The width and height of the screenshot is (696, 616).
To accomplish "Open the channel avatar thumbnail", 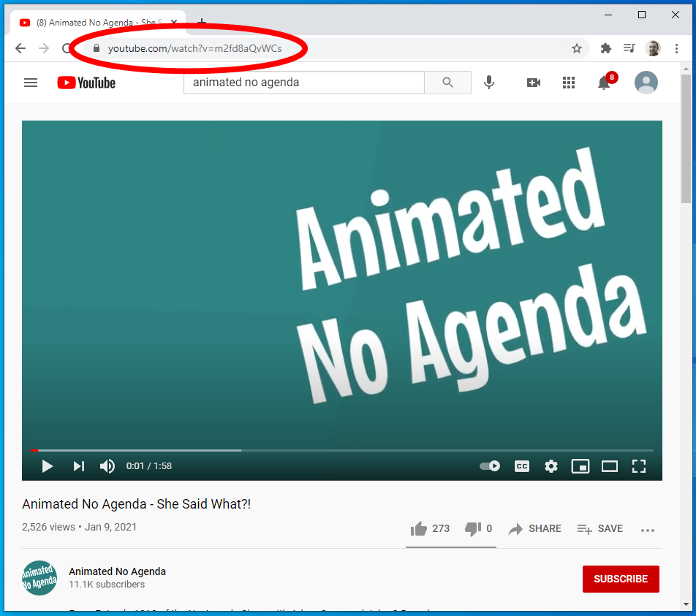I will (39, 577).
